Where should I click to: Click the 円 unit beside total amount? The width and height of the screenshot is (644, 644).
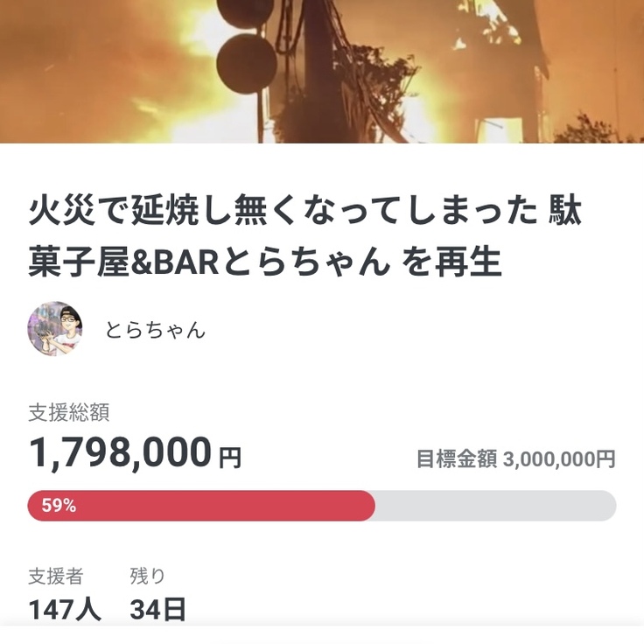230,457
